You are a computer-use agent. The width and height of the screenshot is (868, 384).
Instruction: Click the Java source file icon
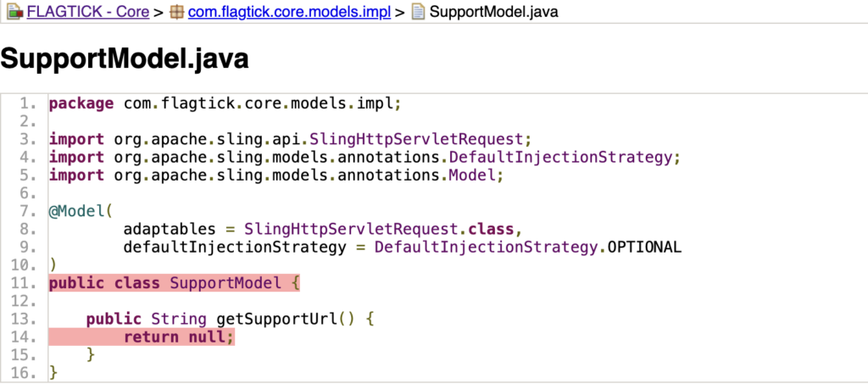417,13
